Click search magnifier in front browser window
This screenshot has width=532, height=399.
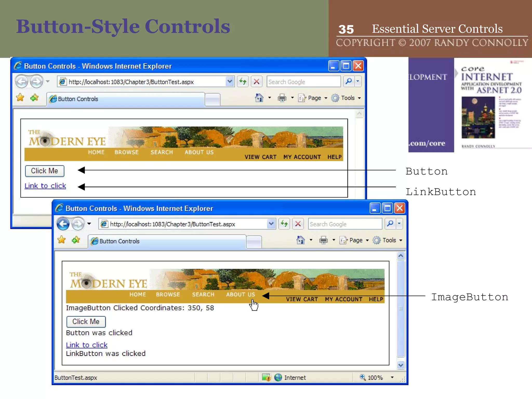click(x=390, y=224)
